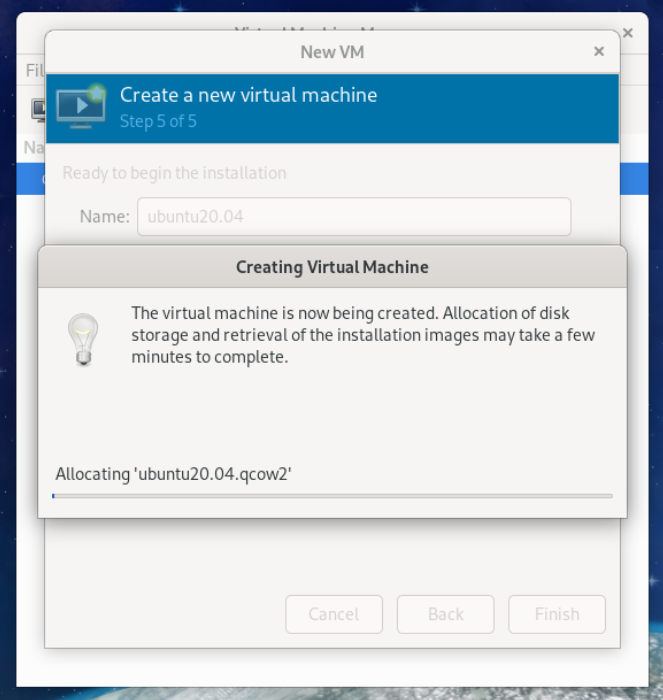Click the lightbulb info icon
This screenshot has width=663, height=700.
[83, 339]
